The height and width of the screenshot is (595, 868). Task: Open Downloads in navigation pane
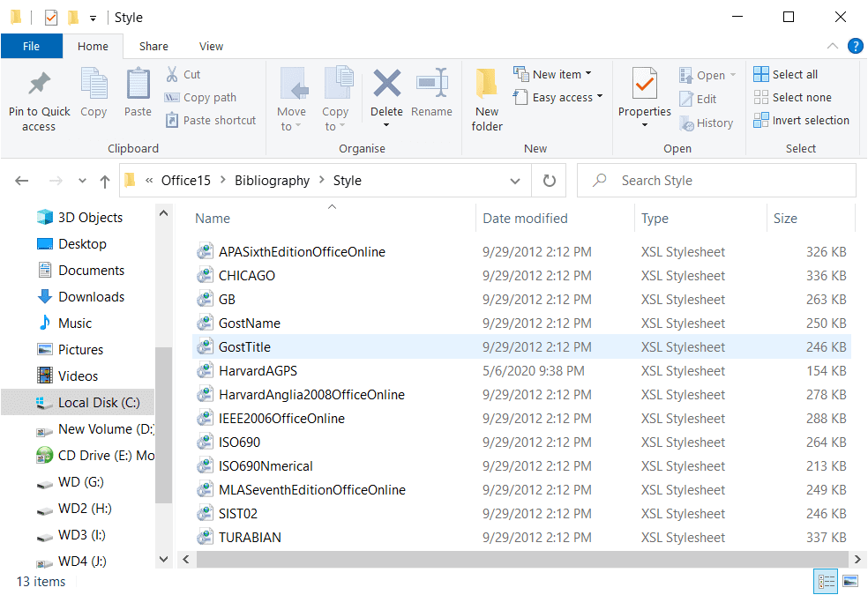tap(81, 297)
